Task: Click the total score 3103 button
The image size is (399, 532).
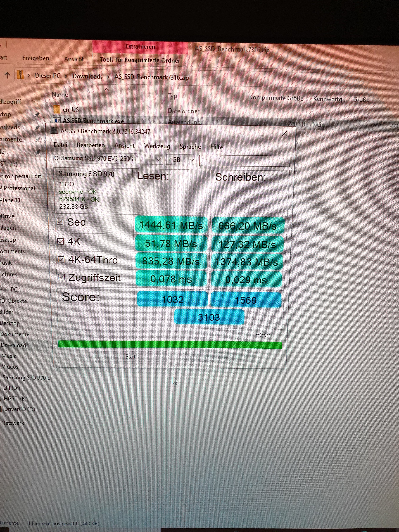Action: (209, 317)
